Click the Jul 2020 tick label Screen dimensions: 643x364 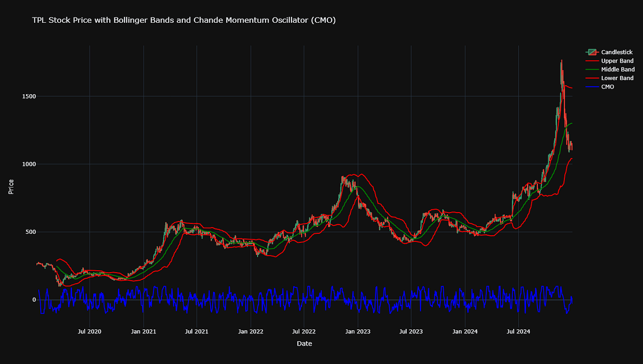89,332
